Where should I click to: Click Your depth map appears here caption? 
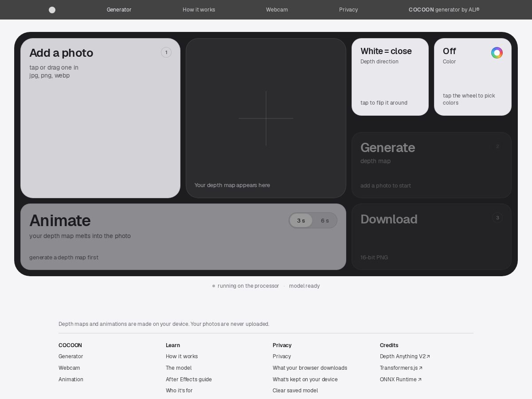click(x=232, y=185)
